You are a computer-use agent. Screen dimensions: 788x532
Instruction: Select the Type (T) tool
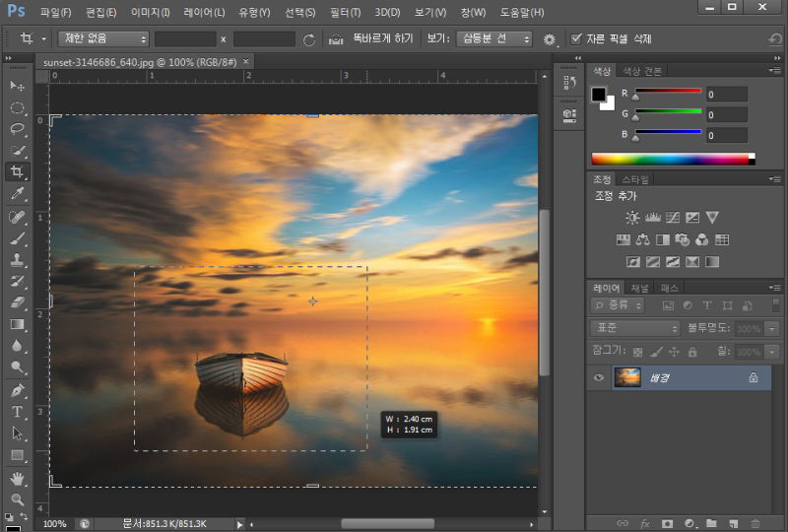[x=17, y=412]
